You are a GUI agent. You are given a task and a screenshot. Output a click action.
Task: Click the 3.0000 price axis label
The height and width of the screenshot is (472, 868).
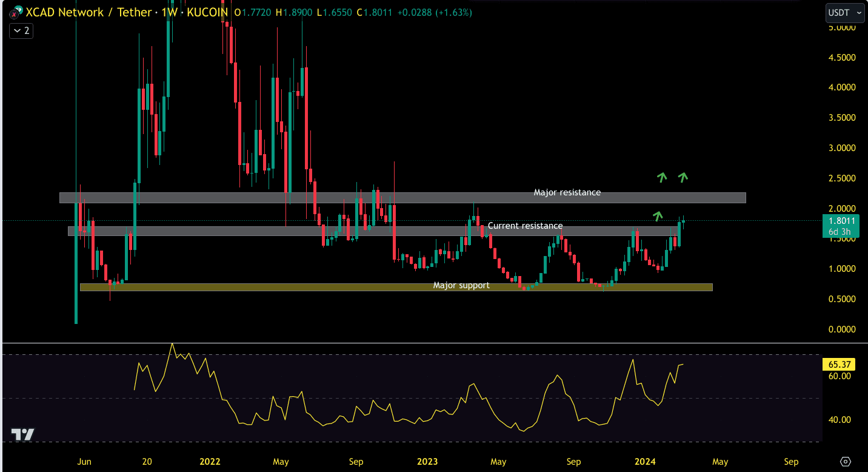click(843, 148)
